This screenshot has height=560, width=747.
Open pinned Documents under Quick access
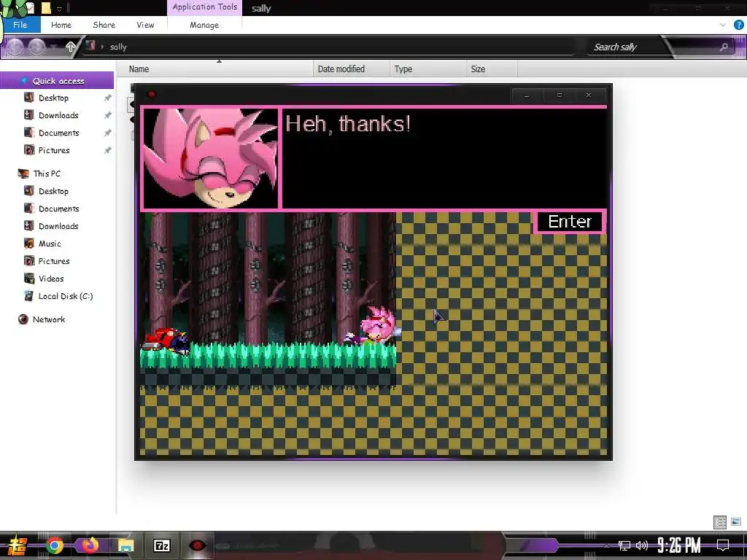pos(58,133)
